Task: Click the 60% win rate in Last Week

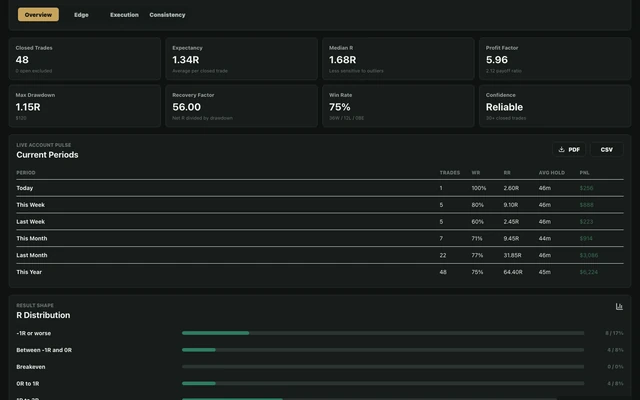Action: coord(478,222)
